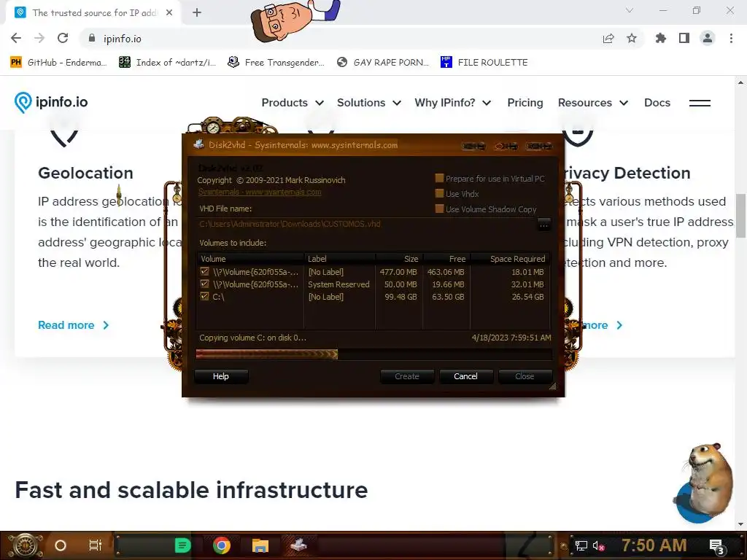Image resolution: width=747 pixels, height=560 pixels.
Task: Click the page vertical scrollbar thumb
Action: 740,215
